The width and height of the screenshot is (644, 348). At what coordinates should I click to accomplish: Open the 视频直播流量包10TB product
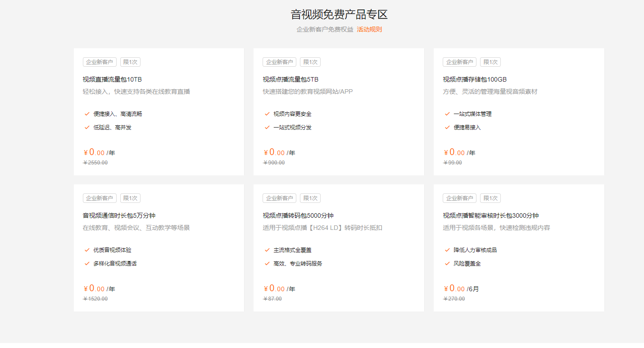click(x=112, y=79)
